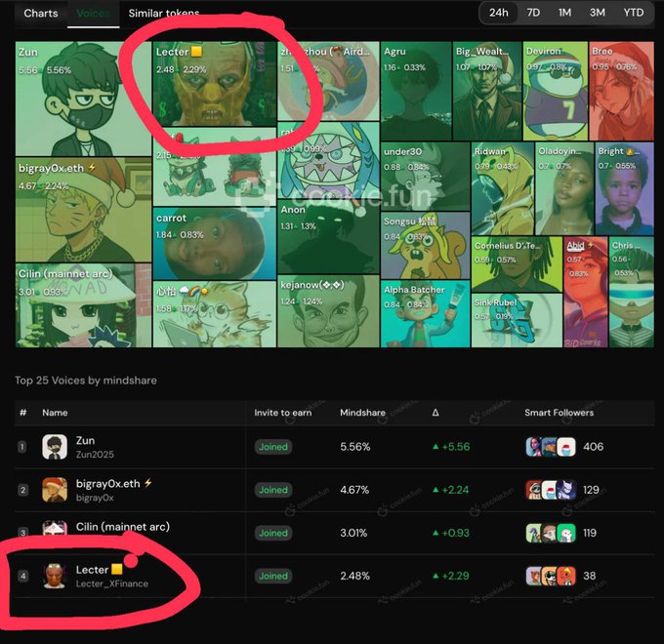Click bigray0x.eth's avatar in the voices table
The height and width of the screenshot is (644, 664).
pyautogui.click(x=55, y=490)
